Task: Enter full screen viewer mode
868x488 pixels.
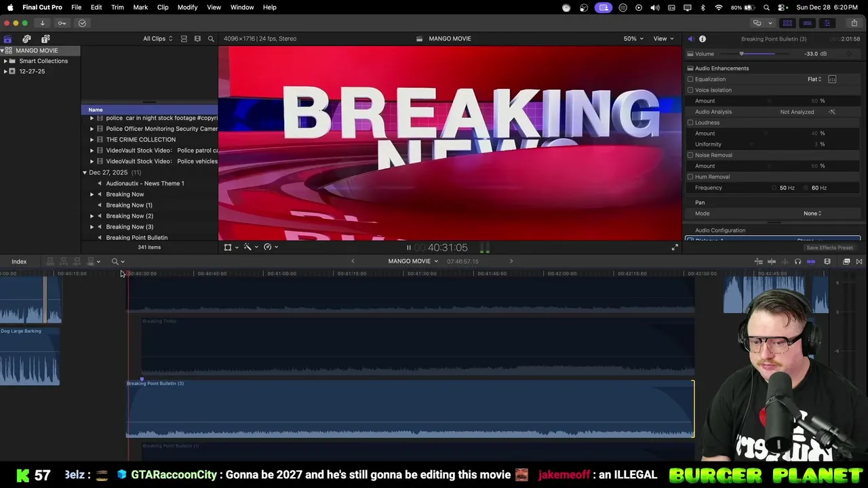Action: point(675,247)
